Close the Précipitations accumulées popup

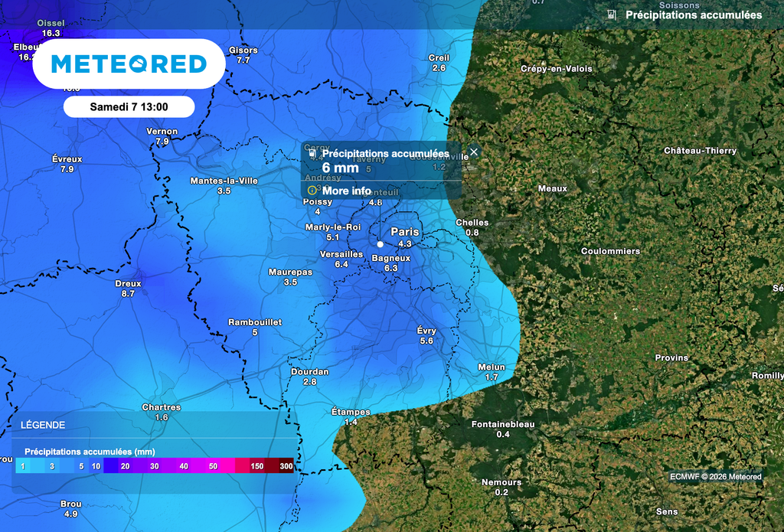(x=474, y=152)
